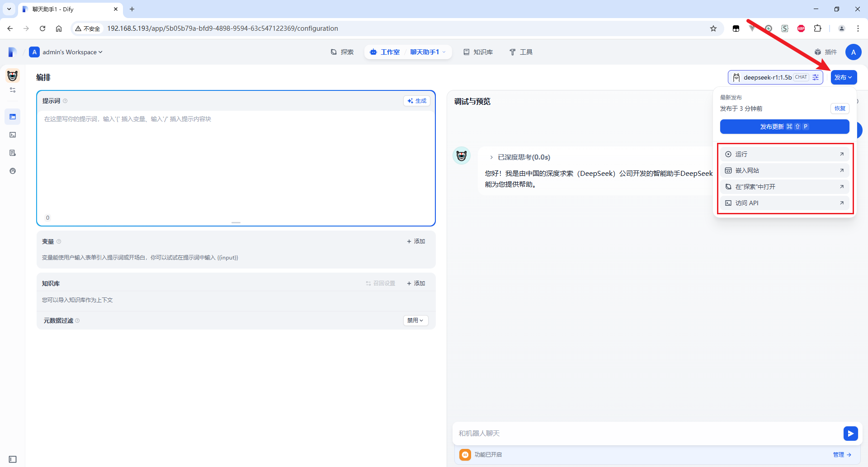Open a new browser tab

tap(132, 9)
